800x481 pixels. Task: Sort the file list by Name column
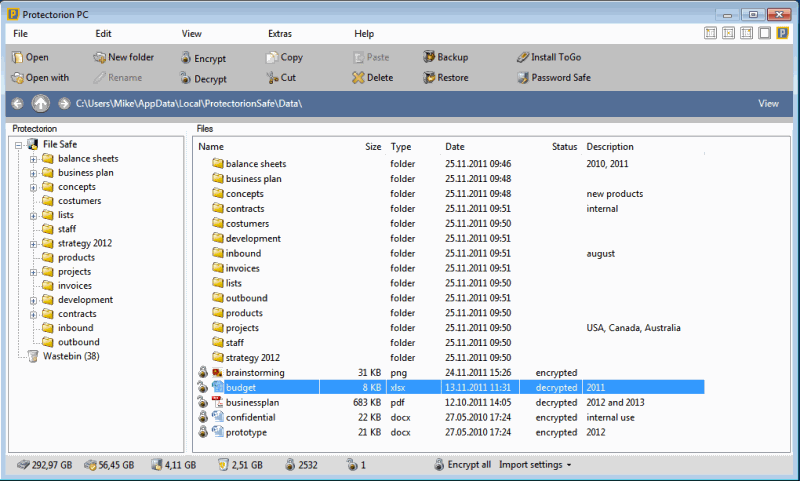pyautogui.click(x=211, y=147)
